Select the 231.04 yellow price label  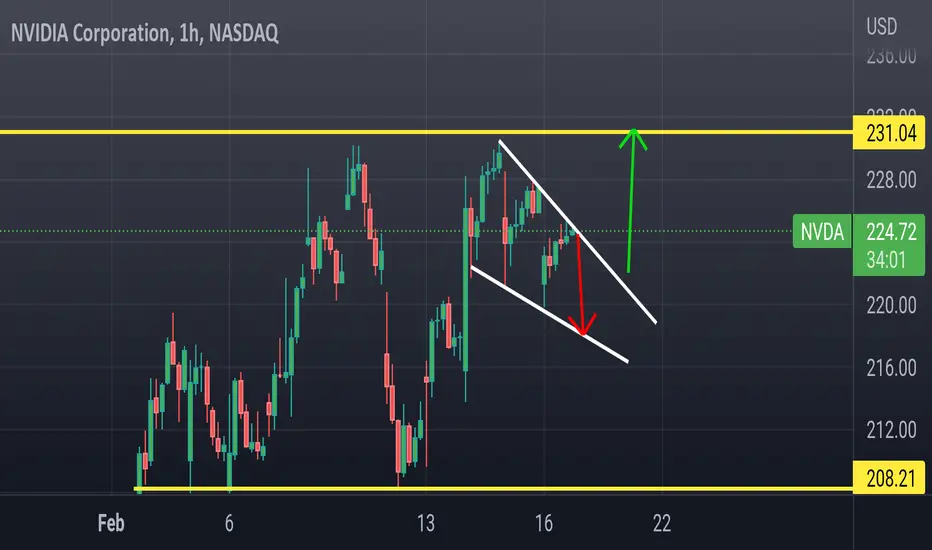point(889,133)
